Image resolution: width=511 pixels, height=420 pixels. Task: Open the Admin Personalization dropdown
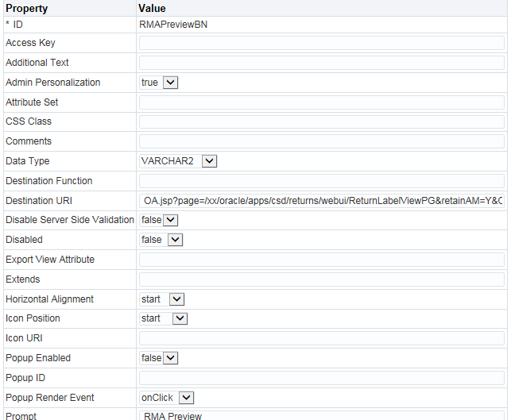point(159,83)
